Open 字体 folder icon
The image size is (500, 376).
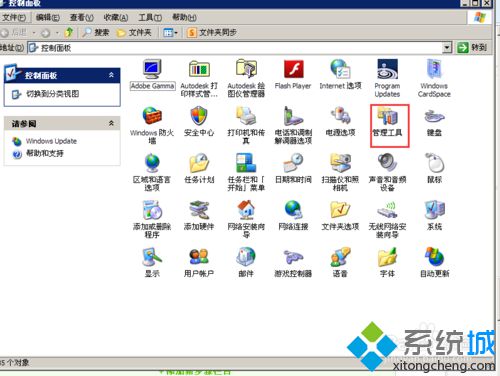click(x=387, y=262)
